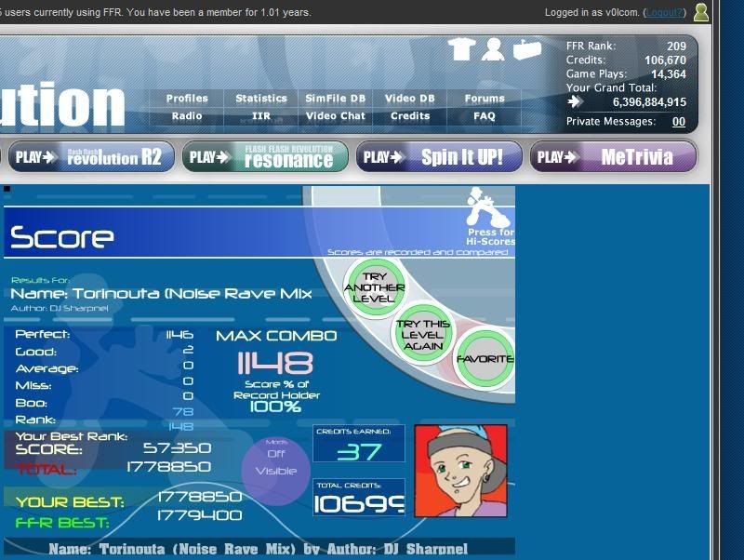Click the song name Torinouta title
744x560 pixels.
(161, 293)
